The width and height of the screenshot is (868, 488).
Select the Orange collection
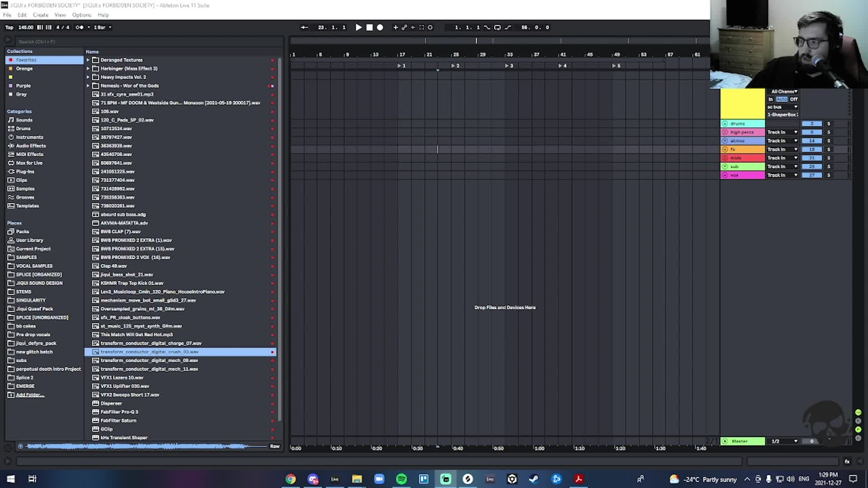[x=44, y=69]
